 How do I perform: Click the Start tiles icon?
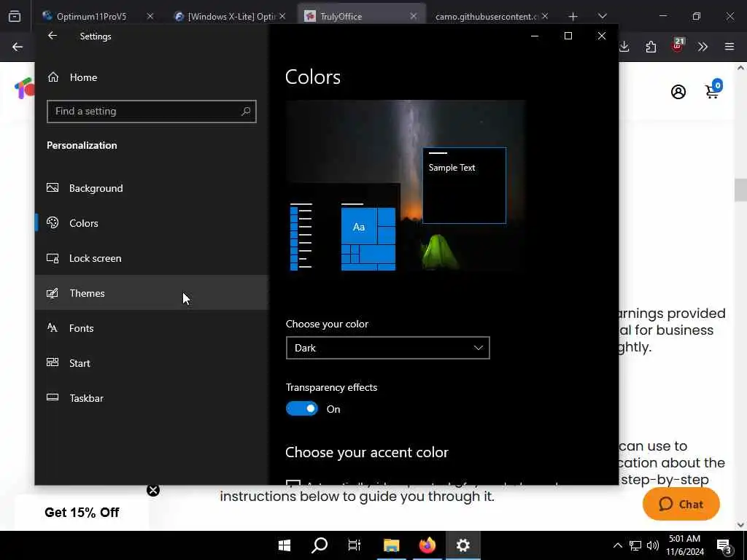coord(53,362)
